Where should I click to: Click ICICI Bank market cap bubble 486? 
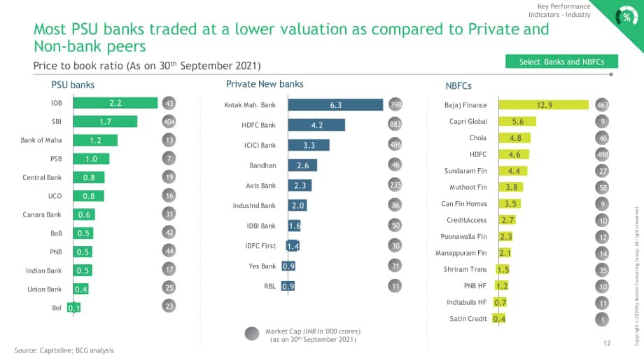click(x=395, y=144)
